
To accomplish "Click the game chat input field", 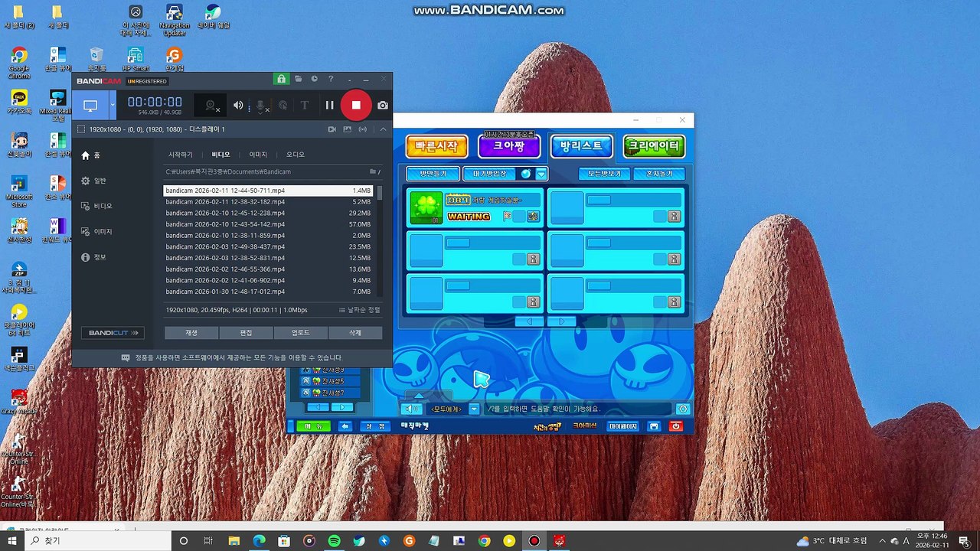I will [578, 409].
